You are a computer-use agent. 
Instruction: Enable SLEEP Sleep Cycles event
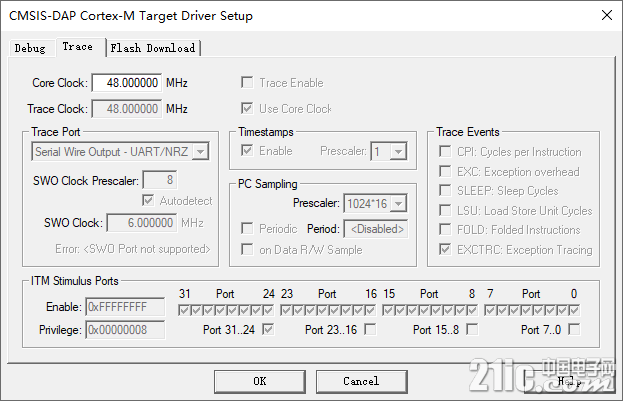point(445,190)
